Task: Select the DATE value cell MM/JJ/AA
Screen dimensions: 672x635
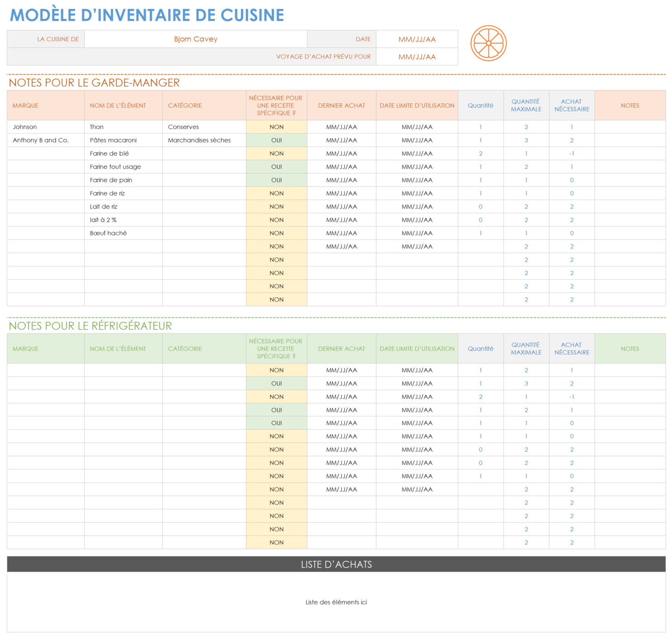Action: coord(417,39)
